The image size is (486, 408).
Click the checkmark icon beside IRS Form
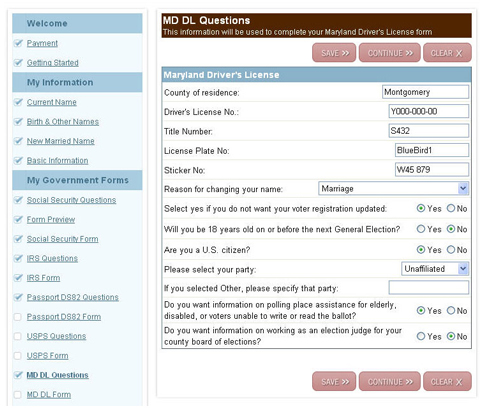(x=18, y=278)
